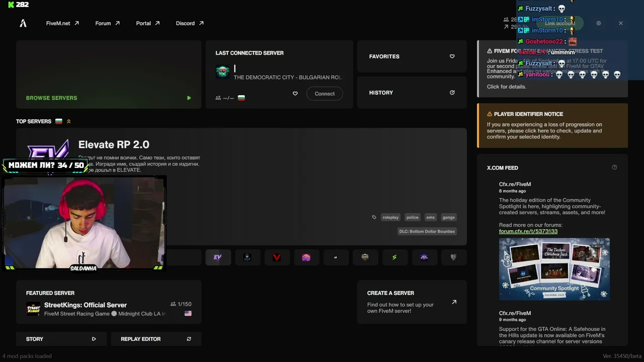Open the Favorites panel
This screenshot has width=644, height=362.
coord(412,56)
